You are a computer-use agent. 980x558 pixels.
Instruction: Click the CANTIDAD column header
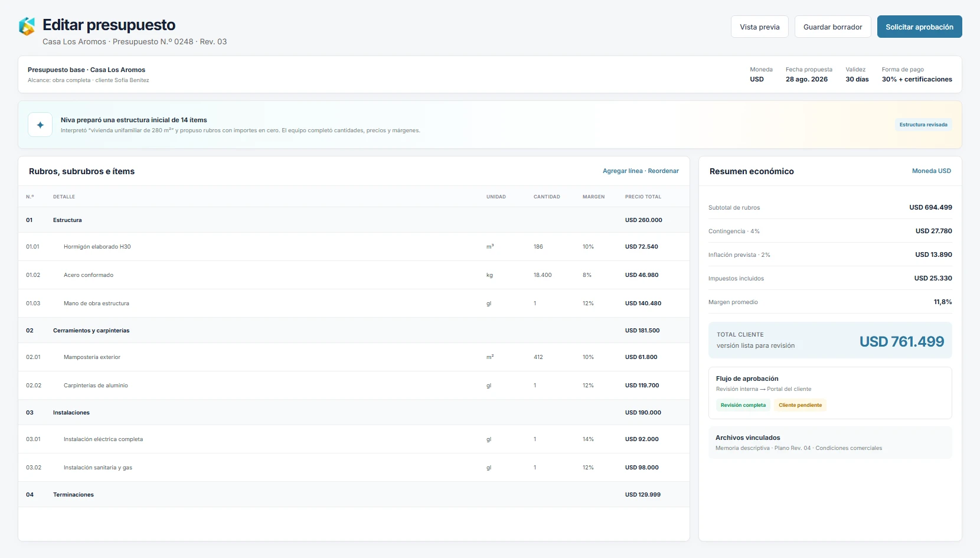(x=547, y=197)
